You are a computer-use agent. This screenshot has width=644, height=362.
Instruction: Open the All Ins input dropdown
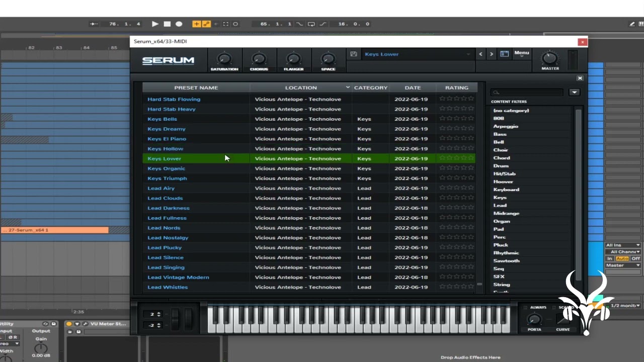623,245
